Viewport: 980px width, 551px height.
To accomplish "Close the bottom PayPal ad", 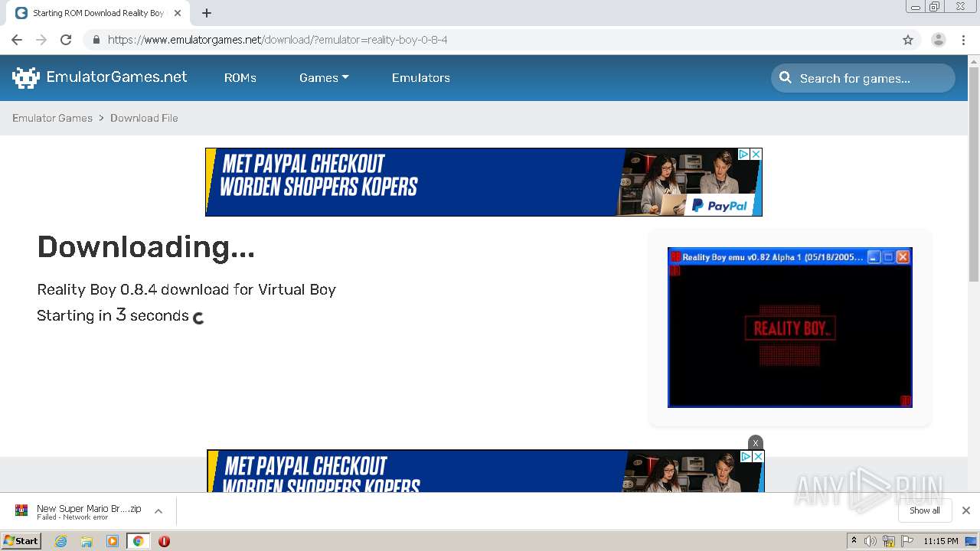I will click(758, 456).
